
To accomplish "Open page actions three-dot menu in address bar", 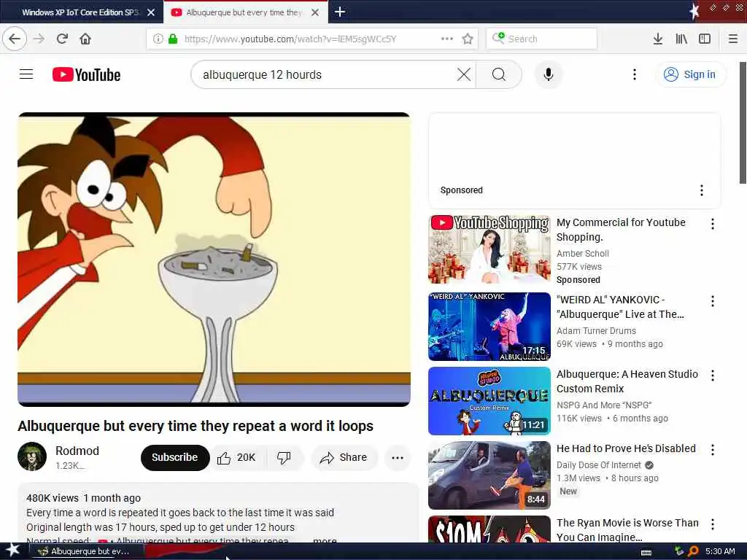I will pos(447,39).
